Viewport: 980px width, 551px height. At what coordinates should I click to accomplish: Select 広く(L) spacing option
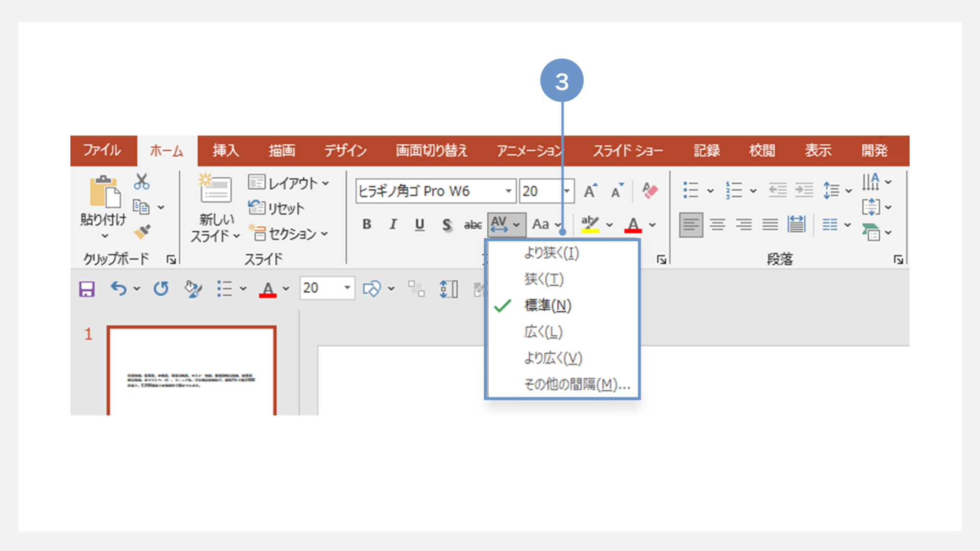(x=562, y=332)
